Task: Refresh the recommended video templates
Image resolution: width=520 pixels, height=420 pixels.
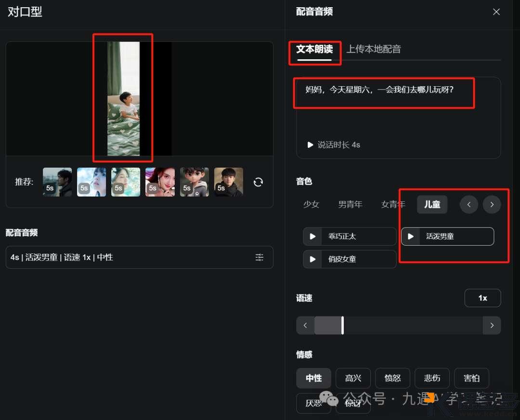Action: point(259,182)
